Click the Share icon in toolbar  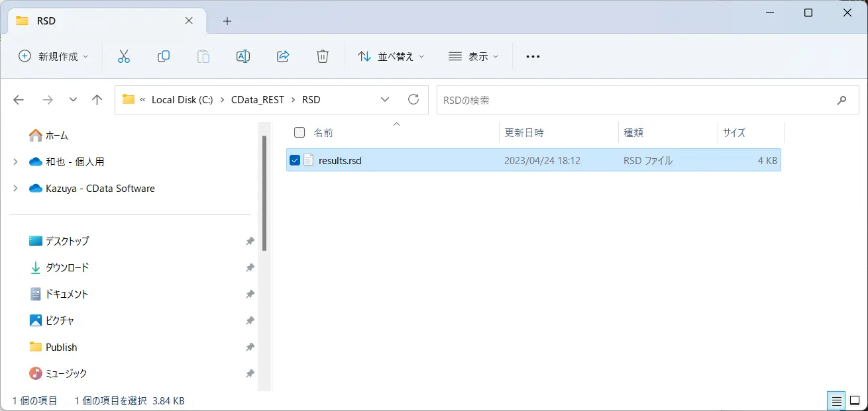pos(283,56)
